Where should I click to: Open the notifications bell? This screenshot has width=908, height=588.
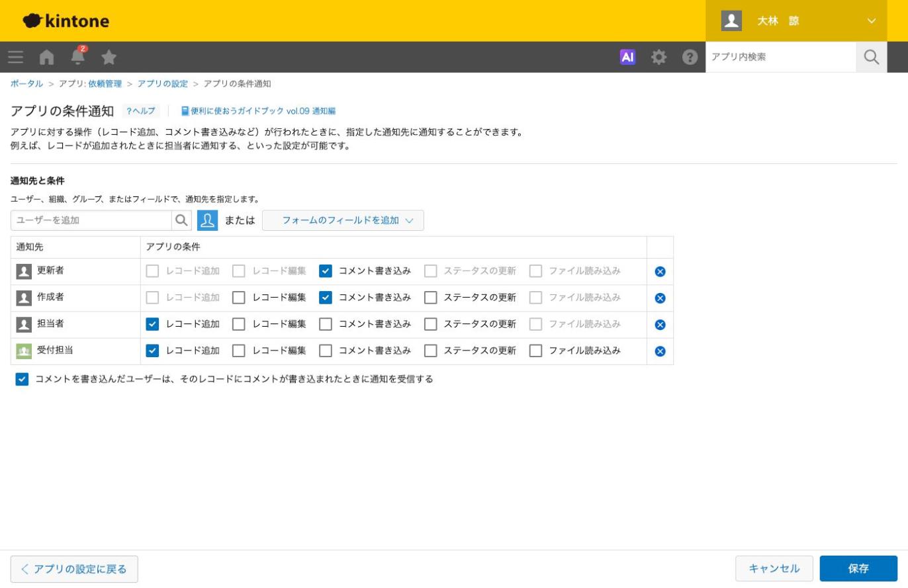coord(78,56)
